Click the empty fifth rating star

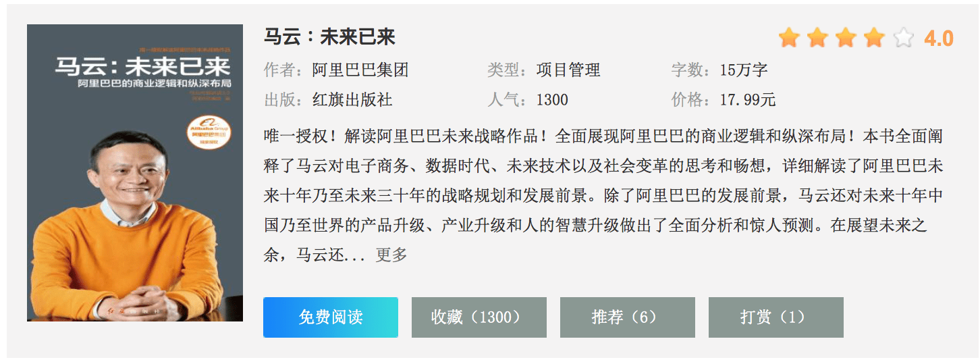pos(903,38)
